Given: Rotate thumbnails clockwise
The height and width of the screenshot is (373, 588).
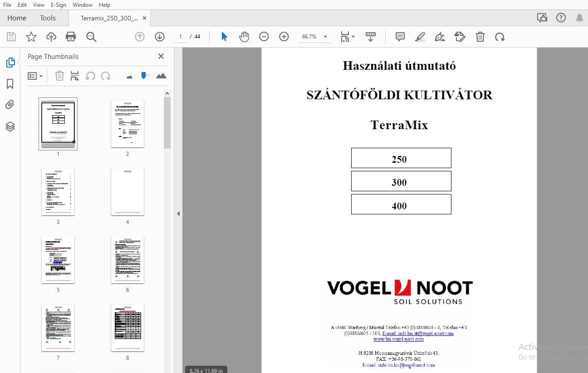Looking at the screenshot, I should [x=106, y=76].
